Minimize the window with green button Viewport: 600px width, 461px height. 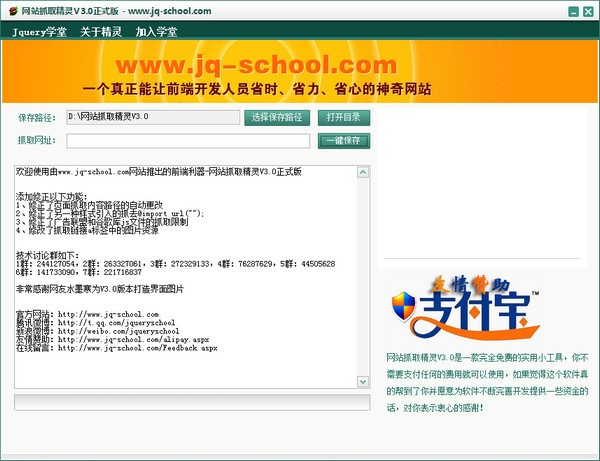point(573,11)
